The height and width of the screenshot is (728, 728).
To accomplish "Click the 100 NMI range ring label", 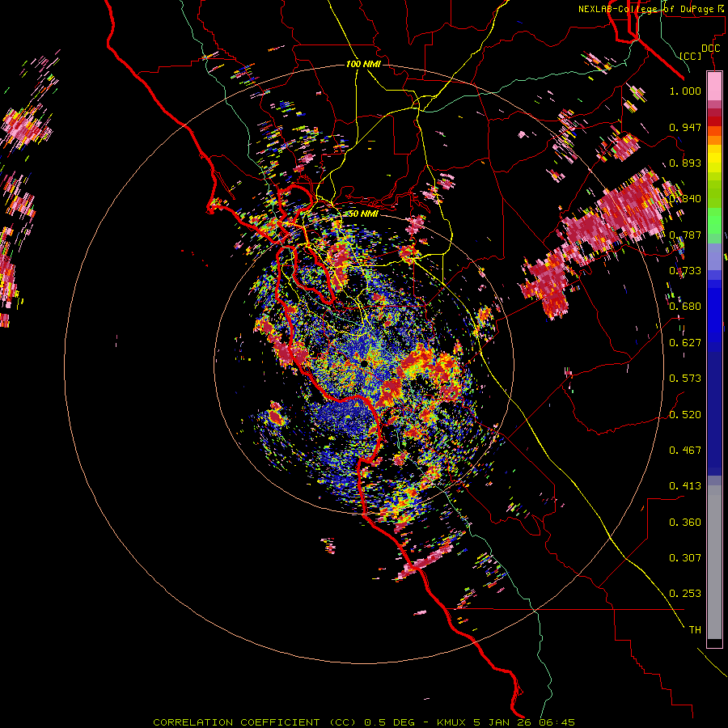I will [x=363, y=64].
